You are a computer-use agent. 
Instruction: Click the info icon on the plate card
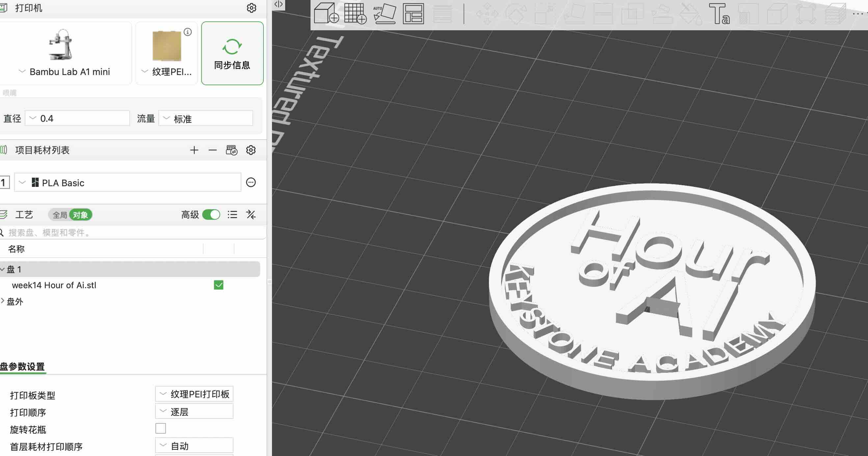(188, 32)
